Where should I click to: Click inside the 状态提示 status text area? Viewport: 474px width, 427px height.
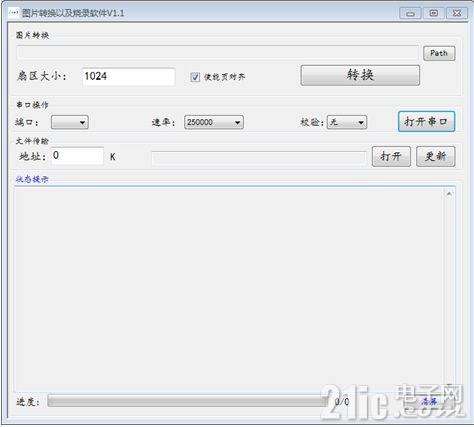tap(229, 289)
